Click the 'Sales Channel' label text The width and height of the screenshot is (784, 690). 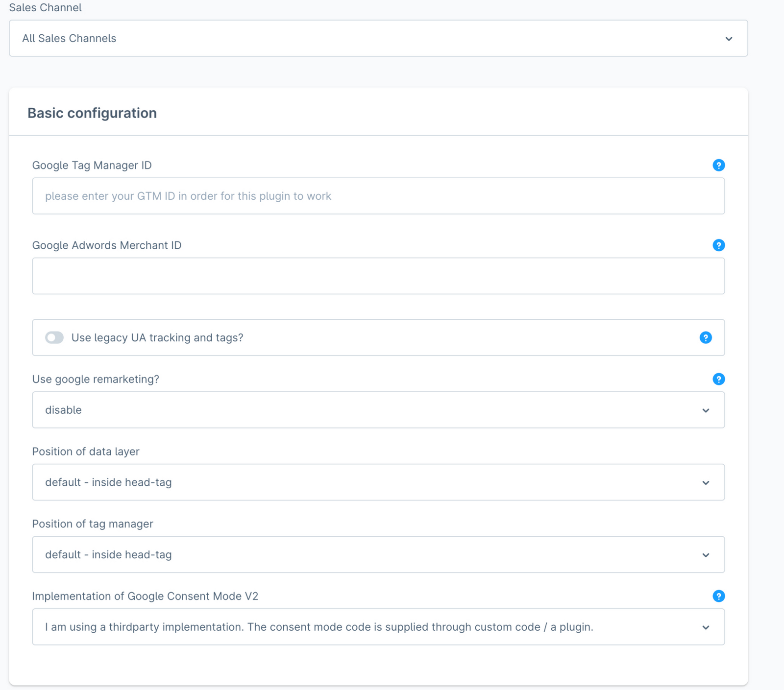click(45, 8)
